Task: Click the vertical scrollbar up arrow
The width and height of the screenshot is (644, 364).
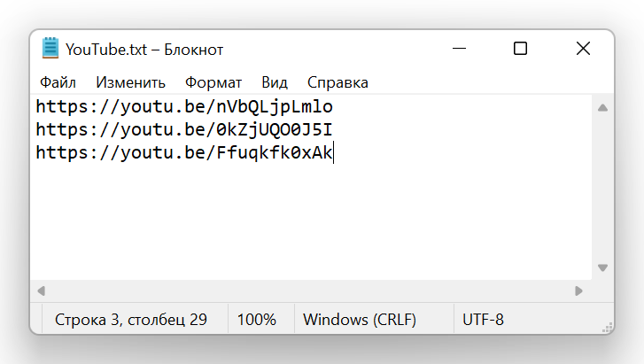Action: click(x=602, y=108)
